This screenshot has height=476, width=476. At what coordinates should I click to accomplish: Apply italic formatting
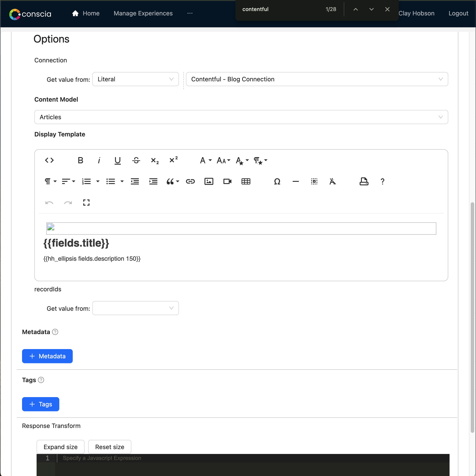tap(99, 160)
